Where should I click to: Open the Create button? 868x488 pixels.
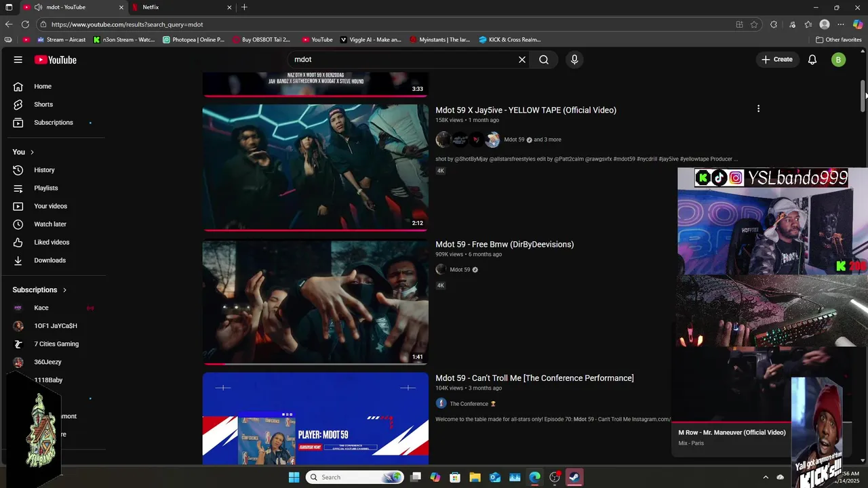coord(776,60)
